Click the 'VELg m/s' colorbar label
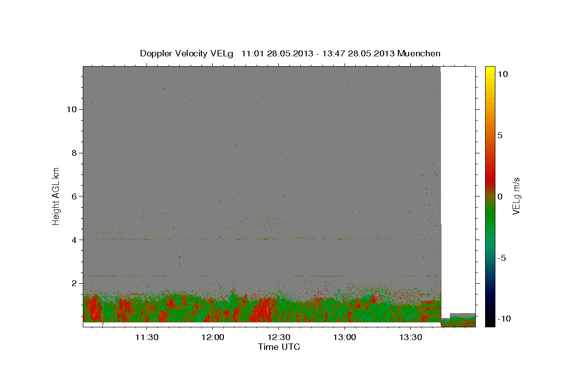The image size is (588, 392). (516, 196)
